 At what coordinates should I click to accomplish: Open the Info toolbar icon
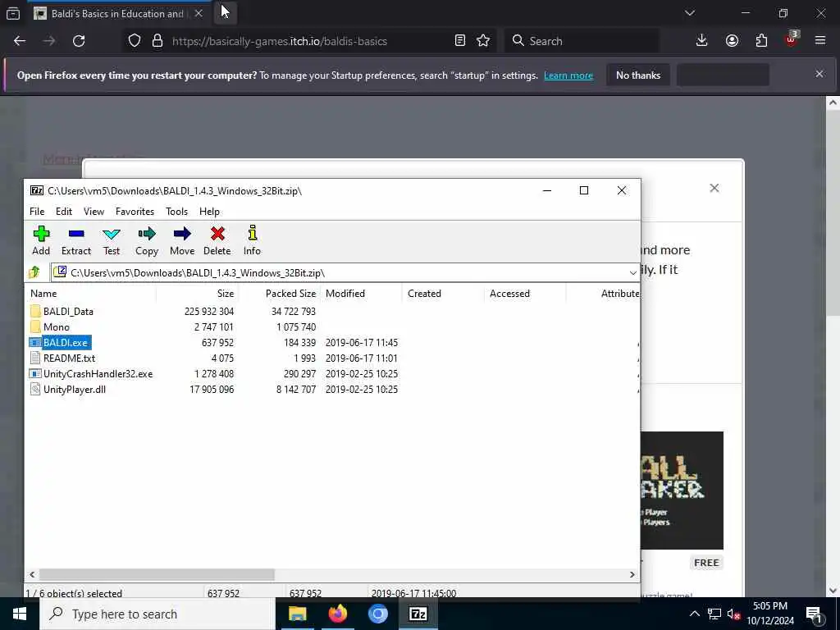point(253,240)
